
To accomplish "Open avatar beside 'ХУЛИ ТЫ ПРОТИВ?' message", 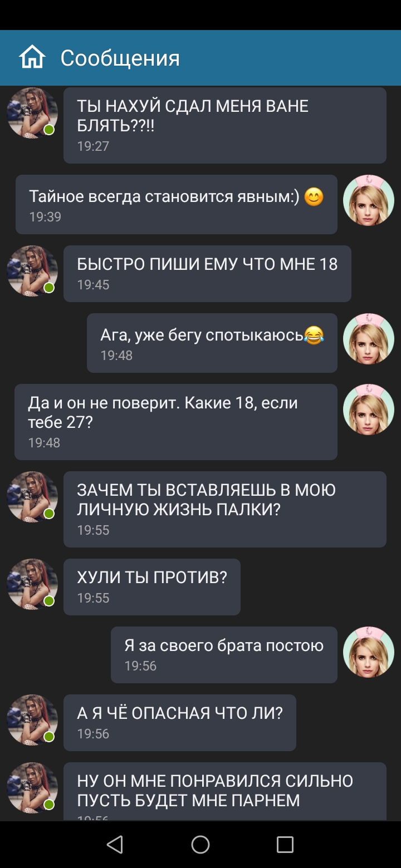I will pyautogui.click(x=32, y=584).
